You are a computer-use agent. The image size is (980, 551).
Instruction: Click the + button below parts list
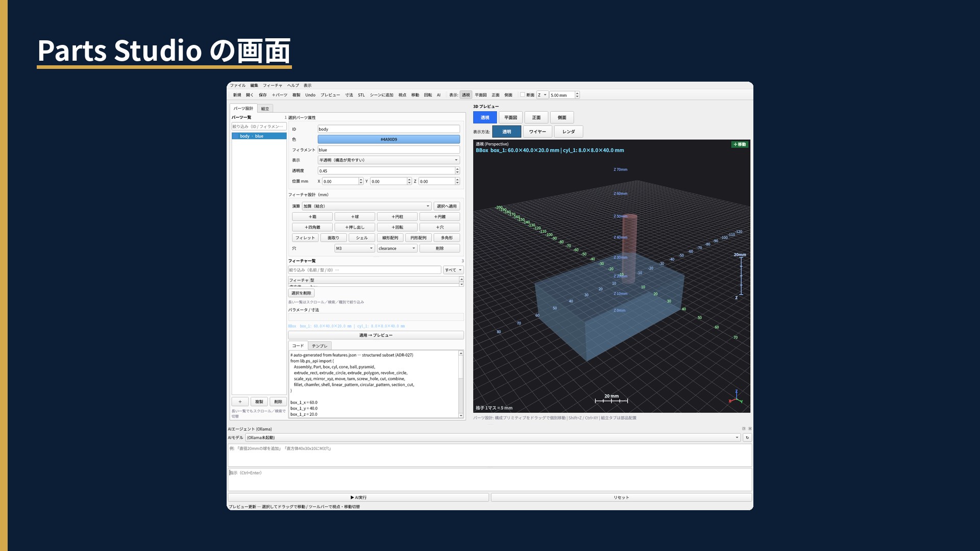240,402
